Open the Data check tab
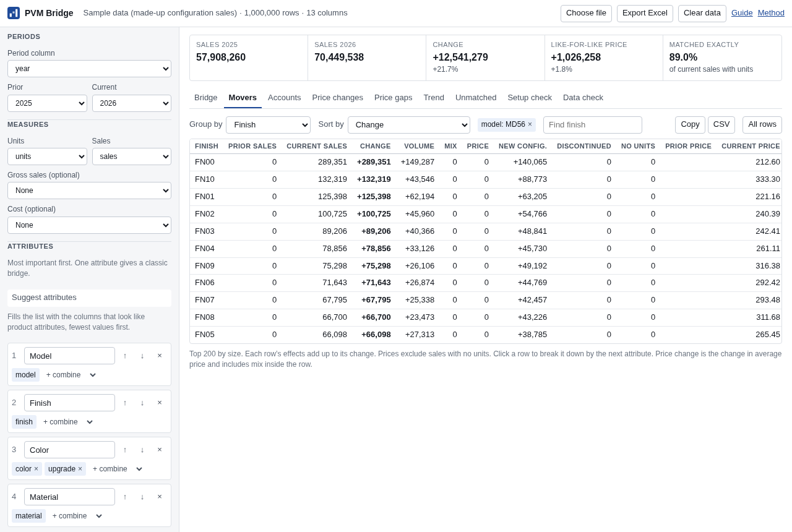The image size is (792, 532). pyautogui.click(x=583, y=98)
